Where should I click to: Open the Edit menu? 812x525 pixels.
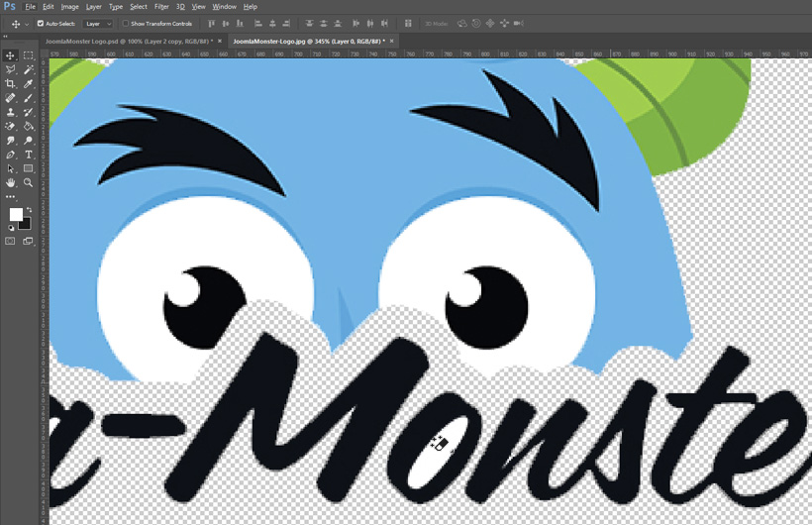[x=49, y=7]
